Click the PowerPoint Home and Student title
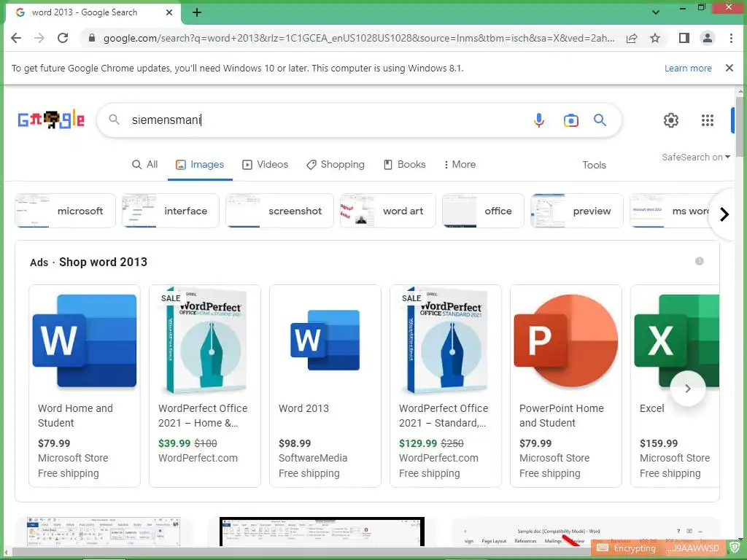Image resolution: width=747 pixels, height=560 pixels. click(561, 416)
